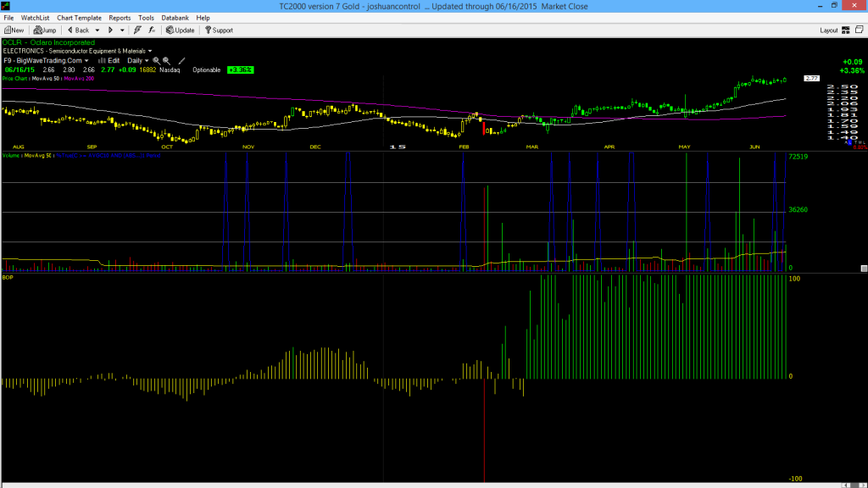Click the Jump toolbar button
Screen dimensions: 868x488
(x=45, y=30)
